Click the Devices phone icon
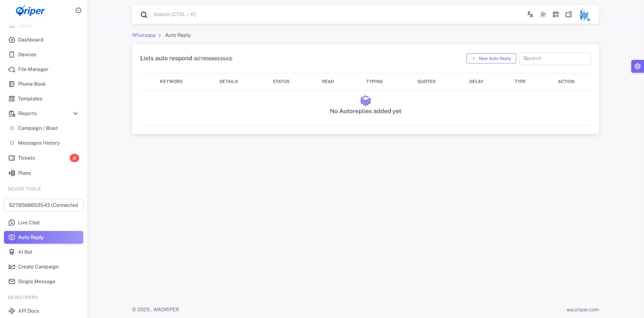Screen dimensions: 644x318 pyautogui.click(x=12, y=55)
